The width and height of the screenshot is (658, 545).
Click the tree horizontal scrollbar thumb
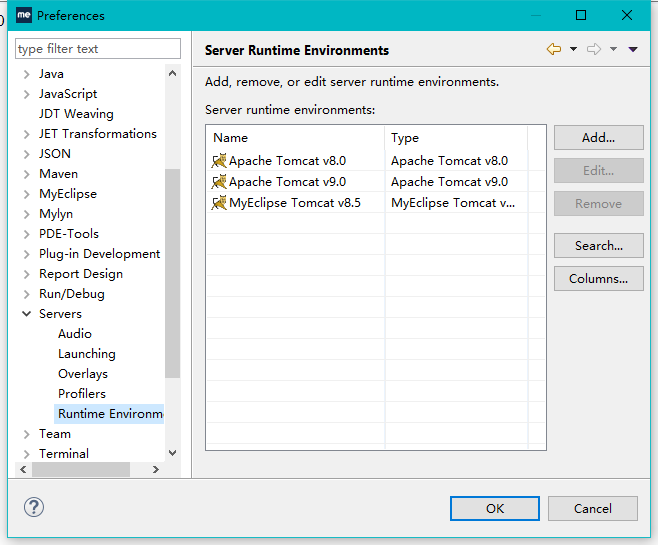pyautogui.click(x=81, y=469)
